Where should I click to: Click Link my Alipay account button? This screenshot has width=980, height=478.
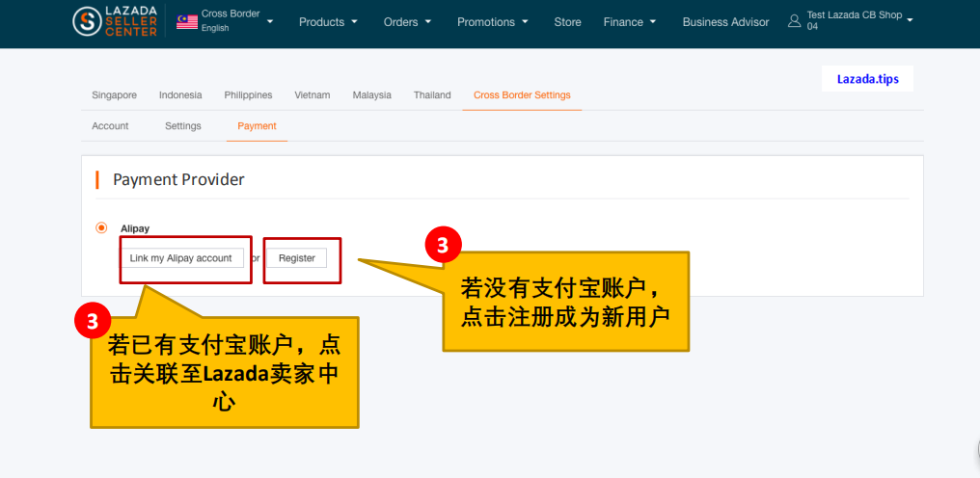(x=181, y=258)
